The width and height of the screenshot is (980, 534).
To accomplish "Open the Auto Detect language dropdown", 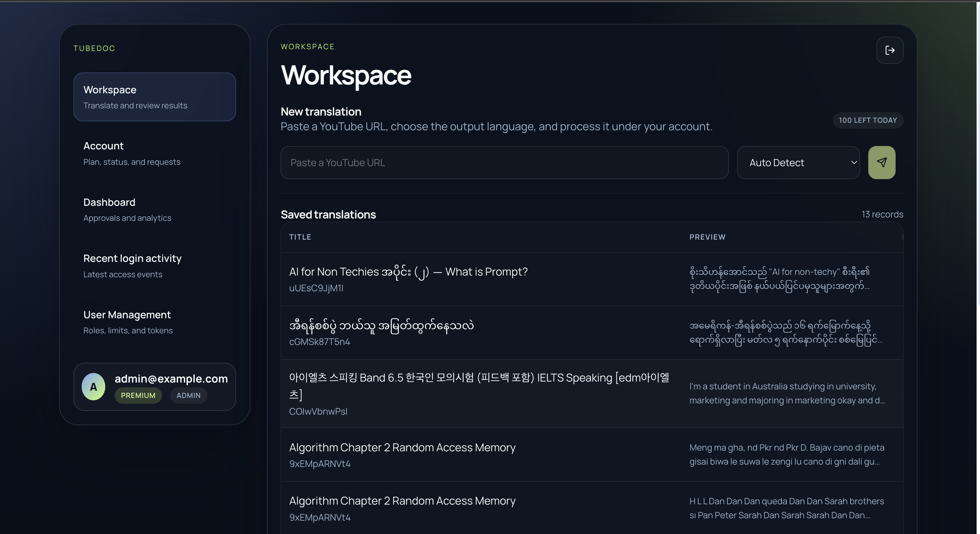I will click(x=798, y=162).
